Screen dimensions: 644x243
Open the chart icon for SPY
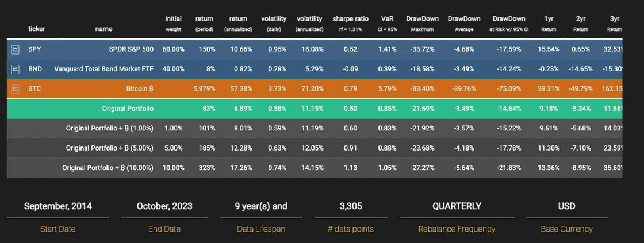click(16, 50)
